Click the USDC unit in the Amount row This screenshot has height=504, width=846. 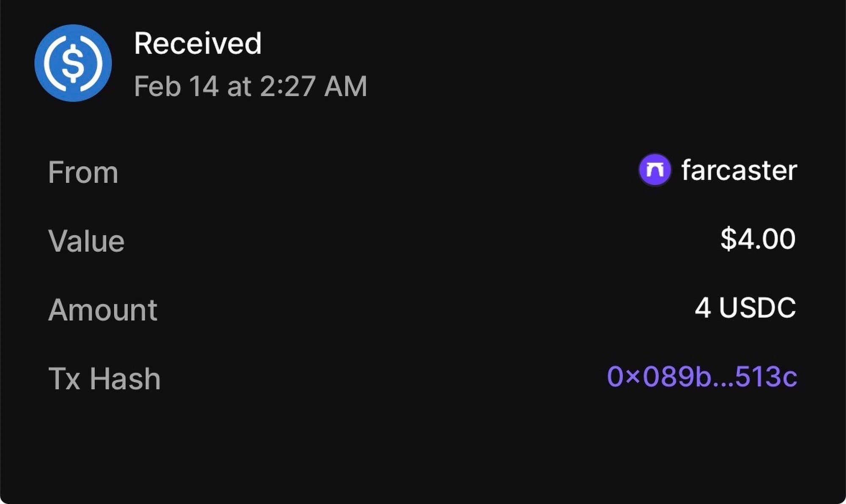coord(757,307)
